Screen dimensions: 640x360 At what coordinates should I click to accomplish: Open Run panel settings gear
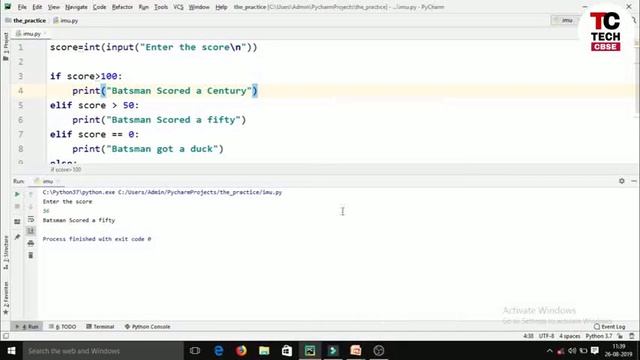622,181
